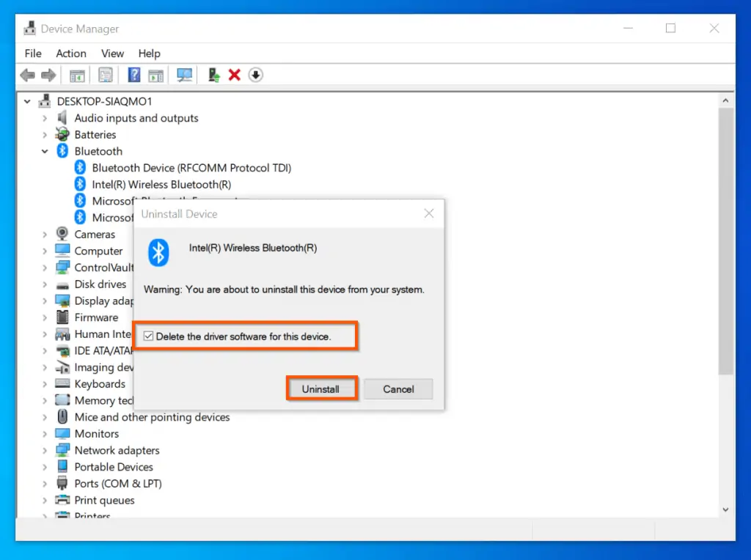The image size is (751, 560).
Task: Expand the Network adapters node
Action: click(45, 451)
